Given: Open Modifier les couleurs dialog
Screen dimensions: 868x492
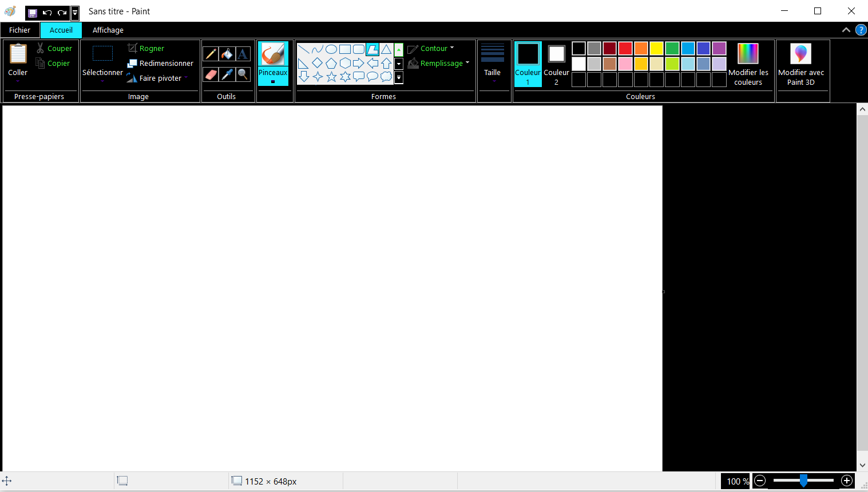Looking at the screenshot, I should pos(748,64).
